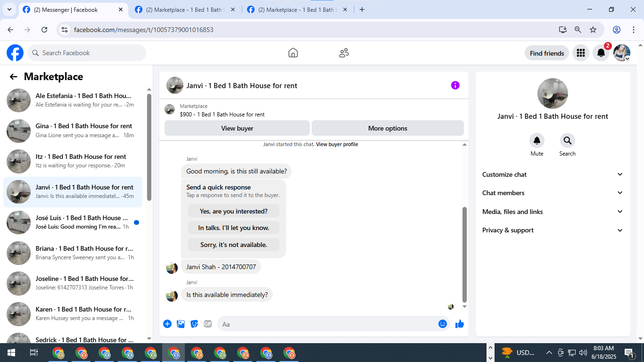Send a thumbs-up like
The width and height of the screenshot is (644, 362).
[x=460, y=324]
